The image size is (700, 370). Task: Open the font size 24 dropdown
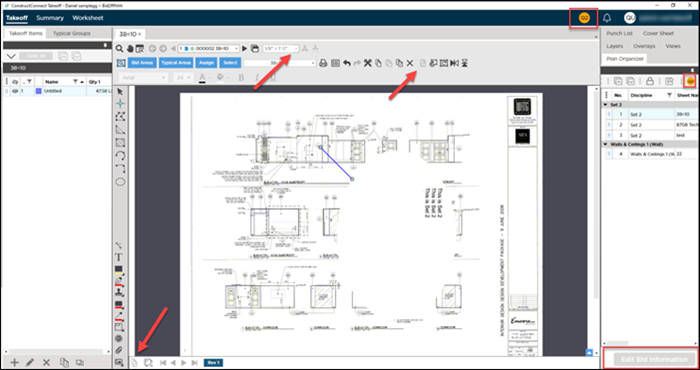[183, 78]
